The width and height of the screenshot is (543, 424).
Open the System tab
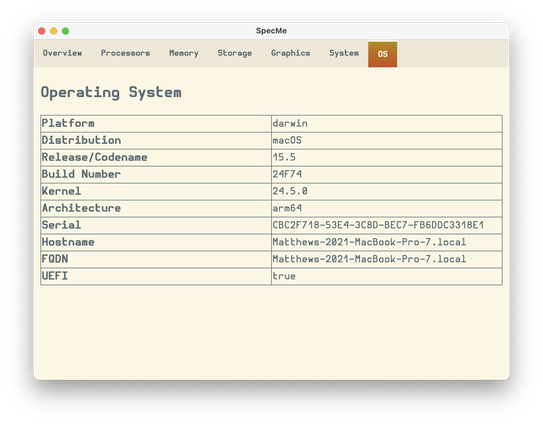344,53
